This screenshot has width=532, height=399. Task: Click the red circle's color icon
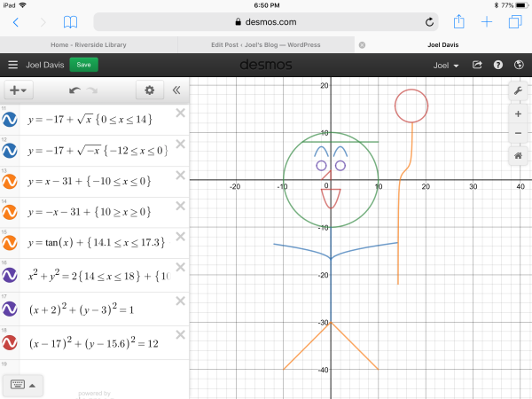(11, 342)
